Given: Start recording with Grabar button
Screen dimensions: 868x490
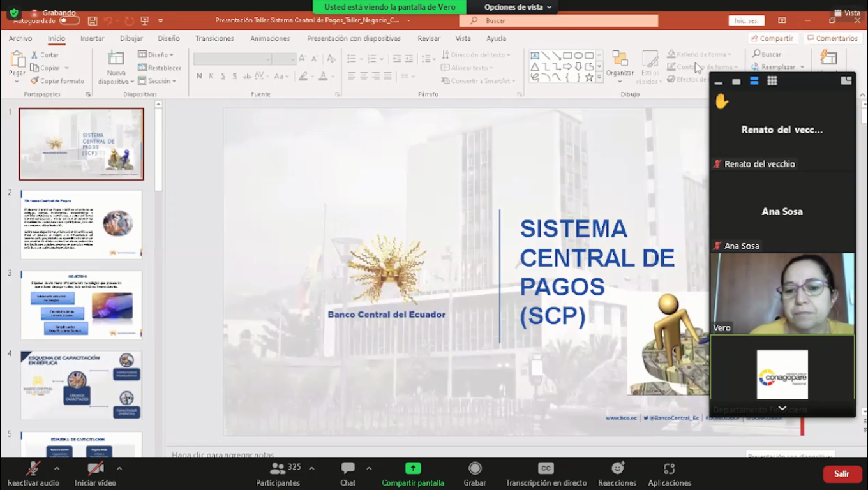Looking at the screenshot, I should 475,473.
